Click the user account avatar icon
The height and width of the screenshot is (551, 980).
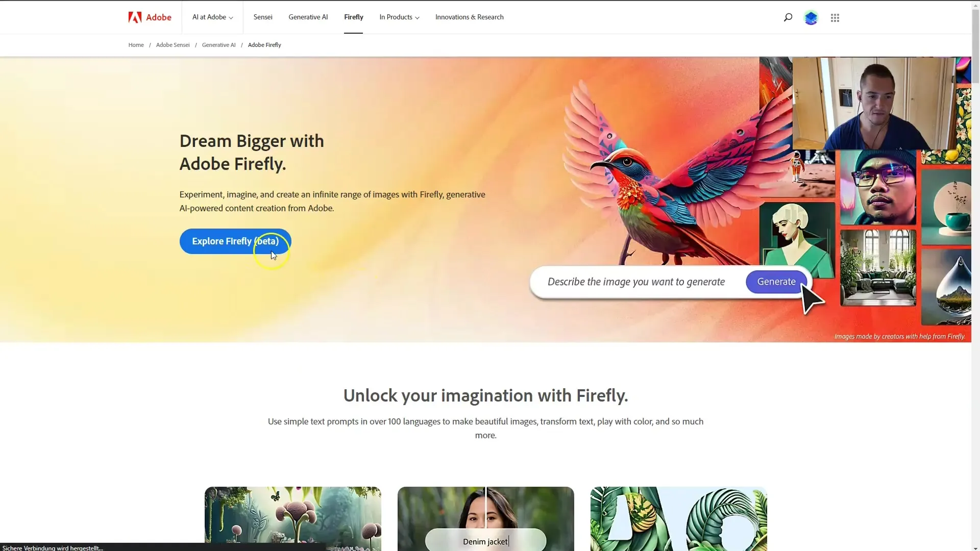pyautogui.click(x=811, y=17)
